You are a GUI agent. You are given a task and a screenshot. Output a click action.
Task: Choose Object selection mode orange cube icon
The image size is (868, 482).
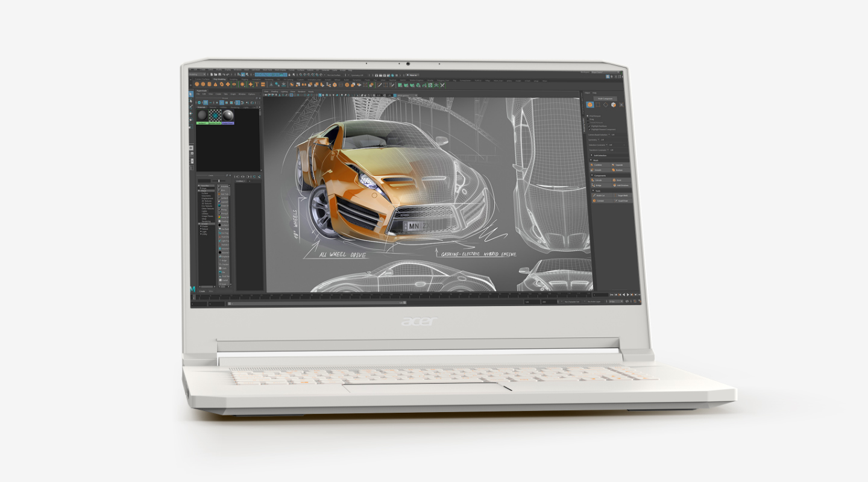point(590,105)
